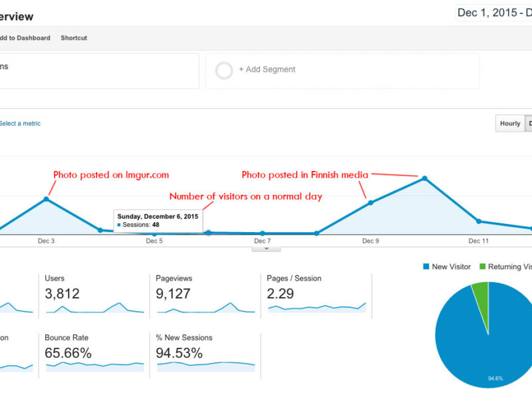This screenshot has width=532, height=399.
Task: Click the Dec 9 axis label
Action: click(x=370, y=241)
